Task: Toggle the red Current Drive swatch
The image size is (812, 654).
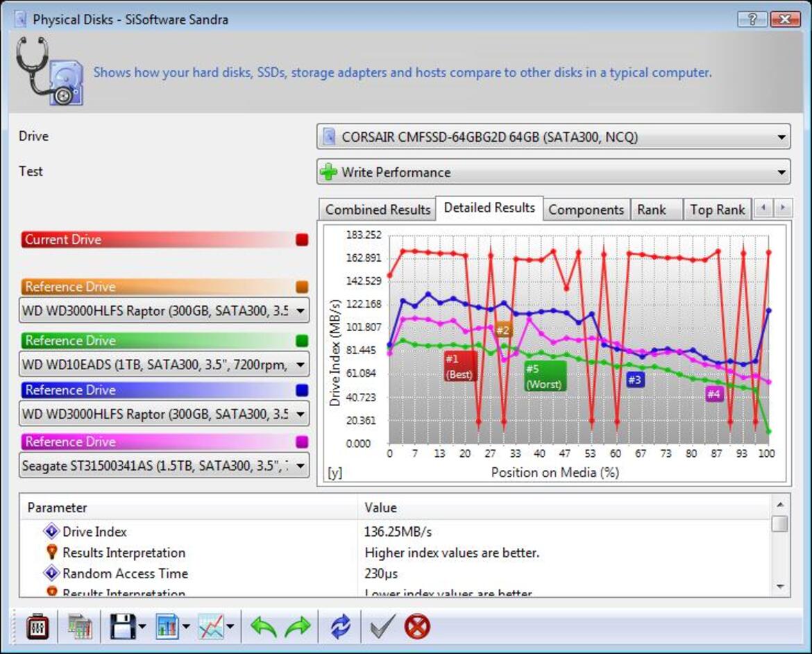Action: (302, 240)
